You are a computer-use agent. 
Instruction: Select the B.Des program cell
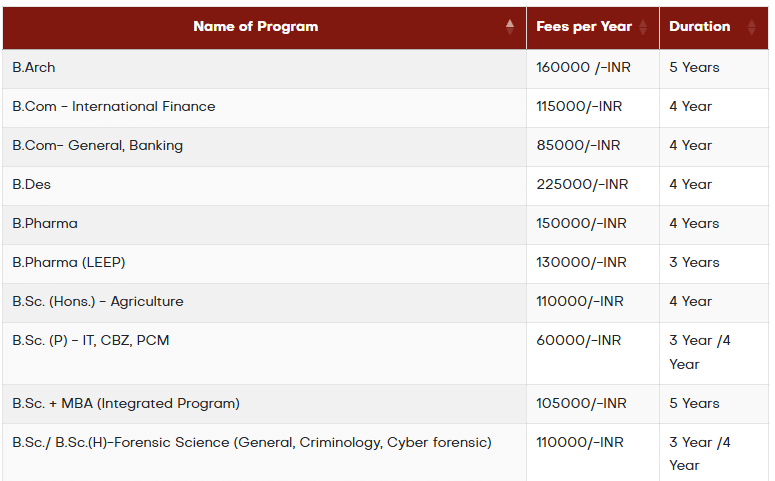coord(32,185)
